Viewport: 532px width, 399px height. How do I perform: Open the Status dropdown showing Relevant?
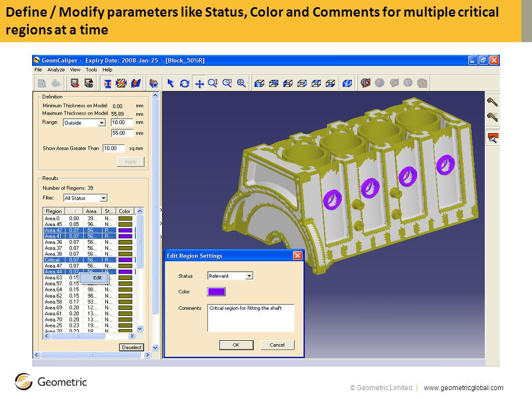click(249, 276)
